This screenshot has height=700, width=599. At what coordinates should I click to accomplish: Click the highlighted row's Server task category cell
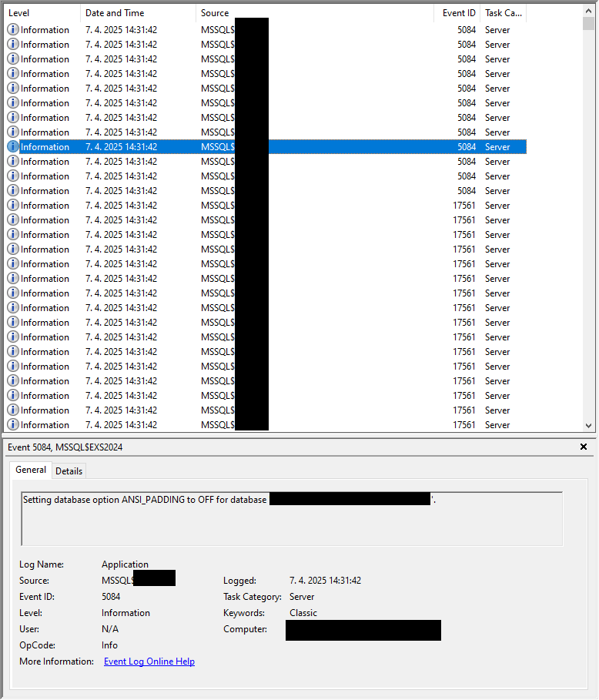(497, 147)
